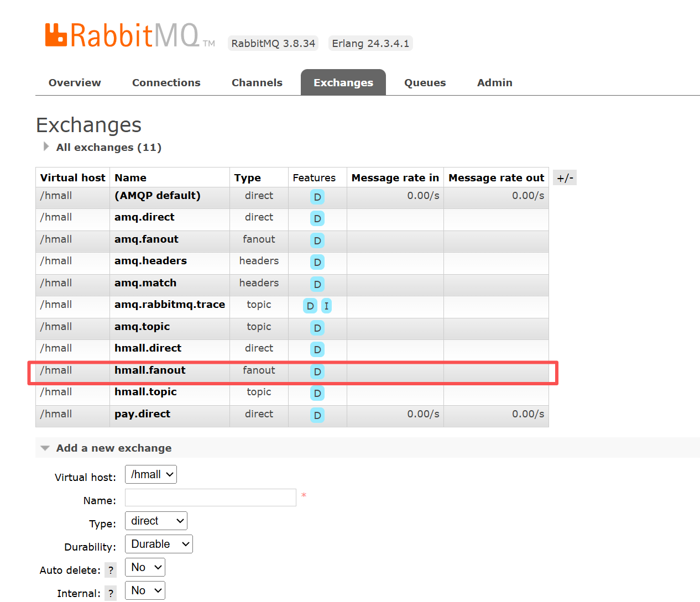Click the Erlang 24.3.4.1 version label

[x=370, y=44]
